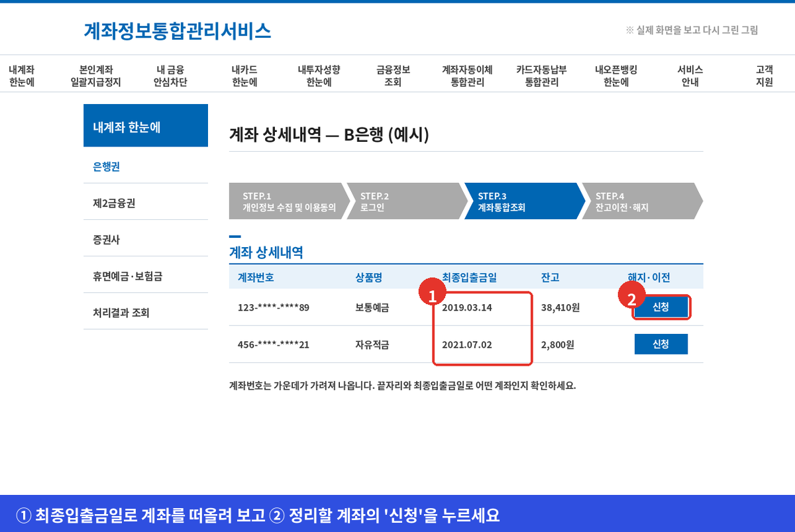795x532 pixels.
Task: Click the blue 계좌 상세내역 section title
Action: tap(266, 252)
